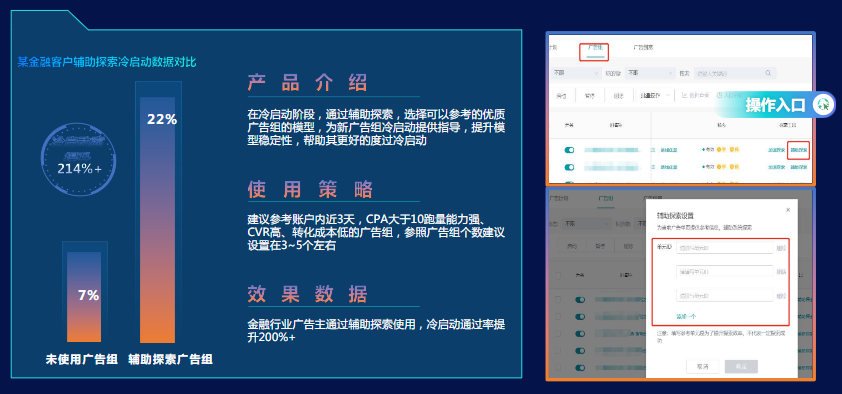Image resolution: width=842 pixels, height=394 pixels.
Task: Switch to the 广告计划 tab behind the dialog
Action: coord(558,199)
